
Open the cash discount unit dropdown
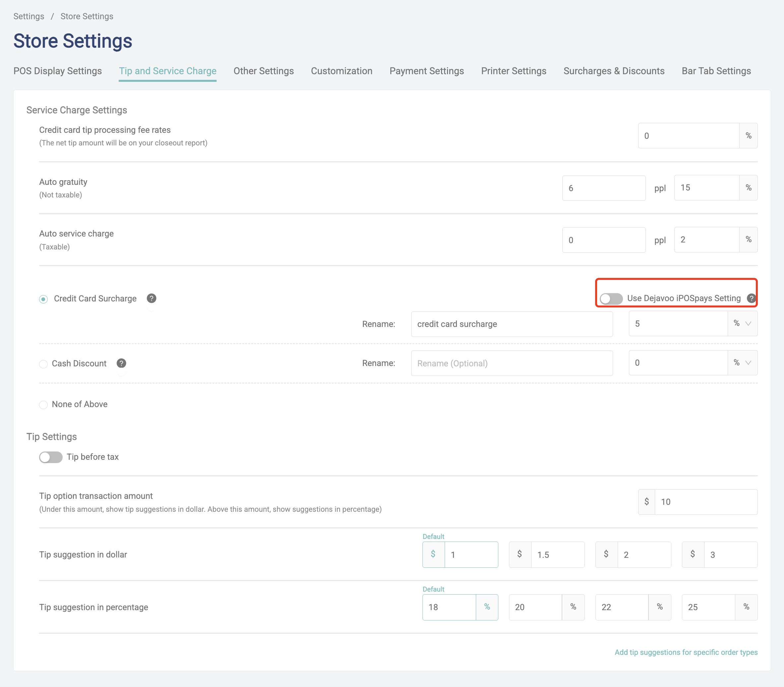(x=742, y=363)
